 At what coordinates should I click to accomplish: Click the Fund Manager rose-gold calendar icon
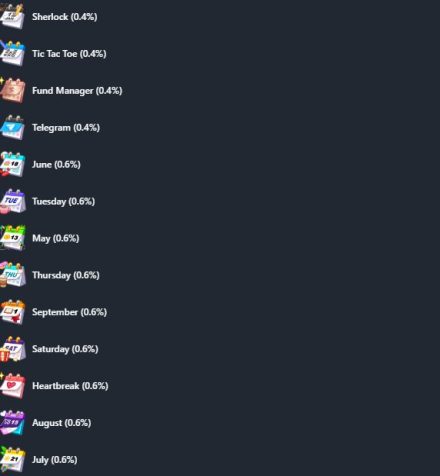pyautogui.click(x=12, y=90)
